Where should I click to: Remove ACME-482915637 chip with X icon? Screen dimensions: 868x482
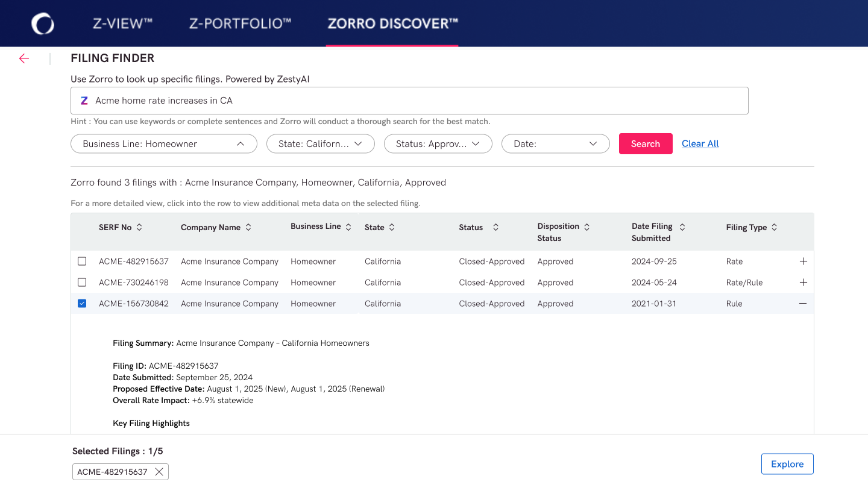(159, 472)
